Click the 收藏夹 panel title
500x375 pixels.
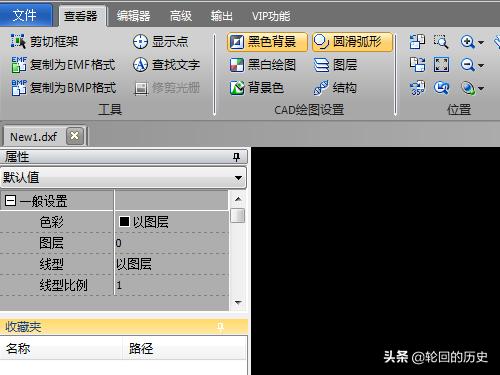coord(23,326)
